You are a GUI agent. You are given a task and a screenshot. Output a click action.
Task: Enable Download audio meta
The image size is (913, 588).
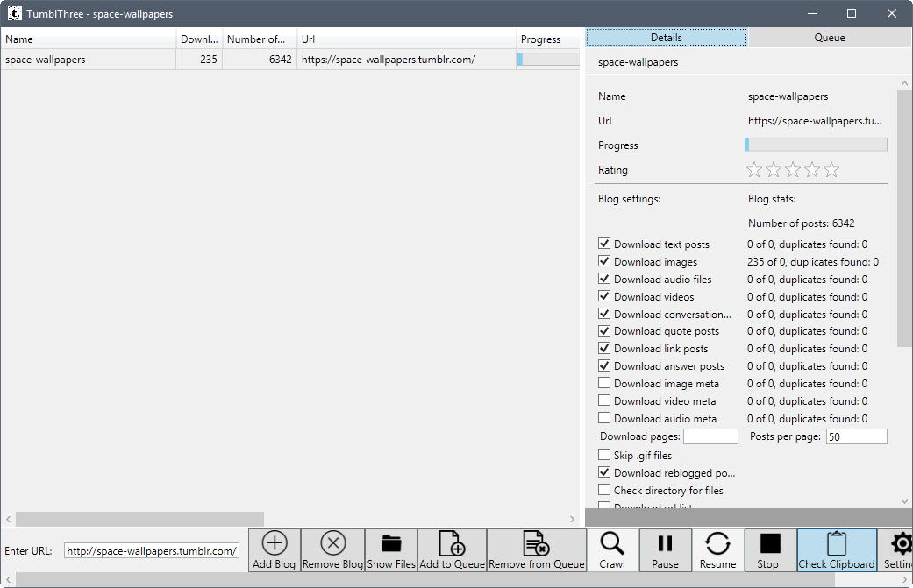coord(604,418)
